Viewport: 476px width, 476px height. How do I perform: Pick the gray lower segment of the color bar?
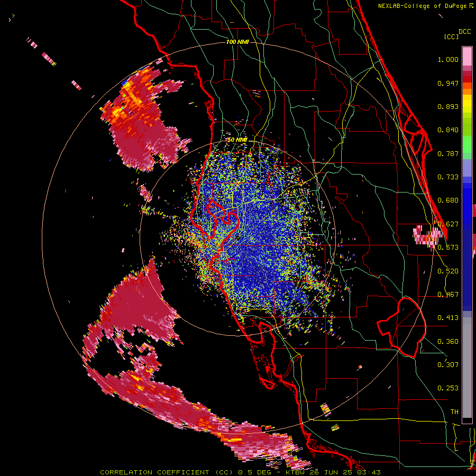coord(467,368)
